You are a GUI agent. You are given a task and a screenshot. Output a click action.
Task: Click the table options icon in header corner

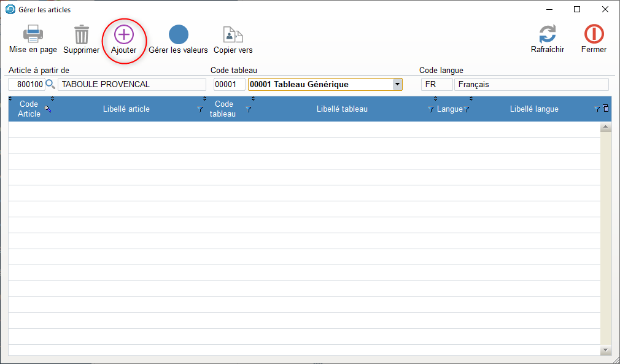click(606, 109)
